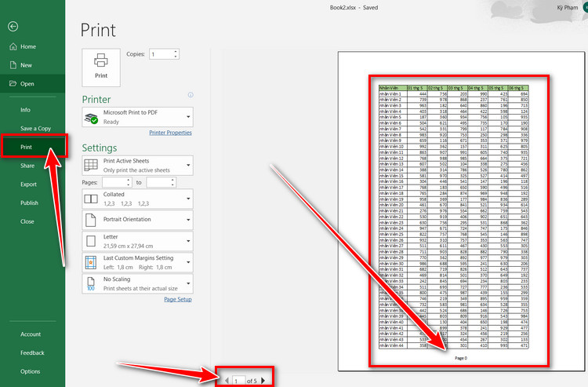Viewport: 588px width, 387px height.
Task: Increment the Pages to spinner
Action: (173, 181)
